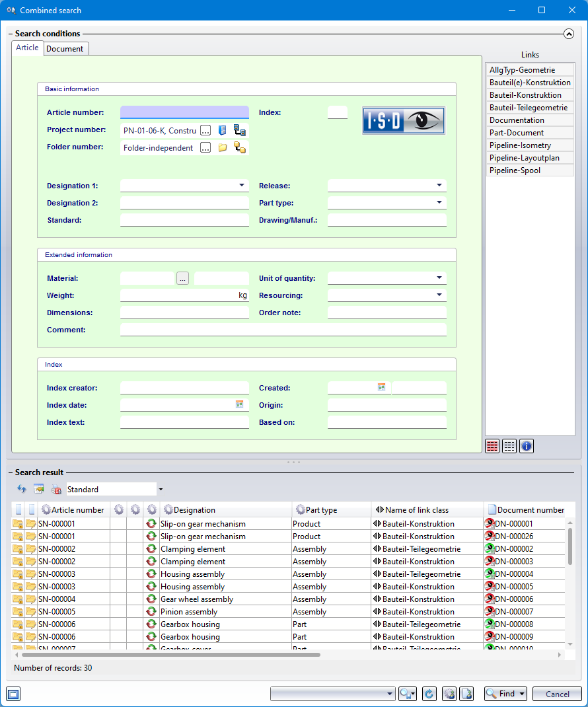This screenshot has height=707, width=588.
Task: Open the calendar picker for Created
Action: click(381, 387)
